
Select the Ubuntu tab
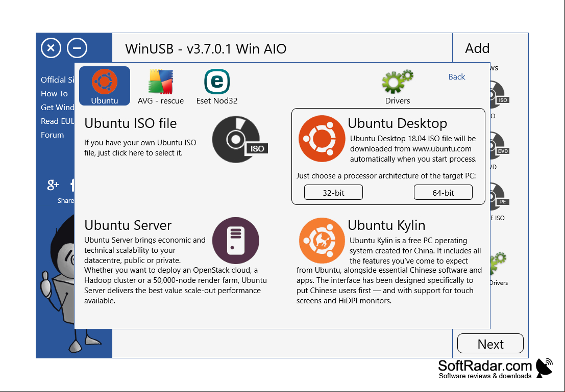coord(105,86)
